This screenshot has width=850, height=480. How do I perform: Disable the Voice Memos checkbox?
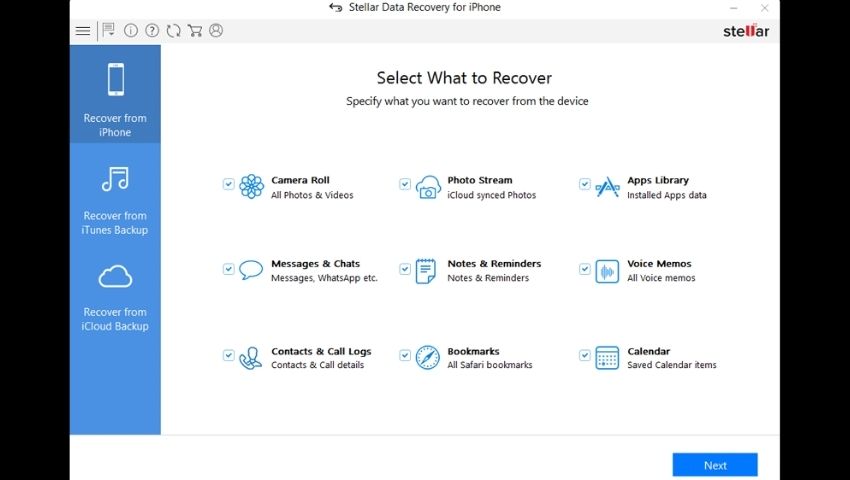(584, 268)
